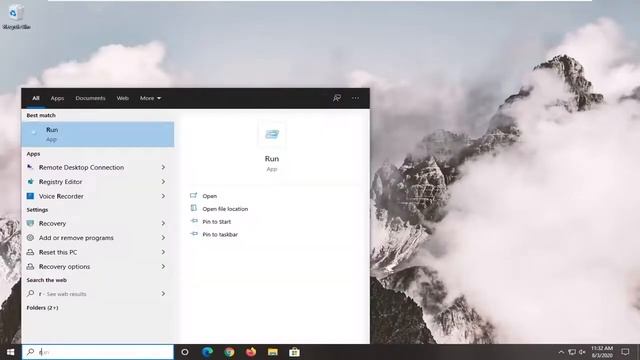
Task: Open the search options ellipsis menu
Action: (x=356, y=98)
